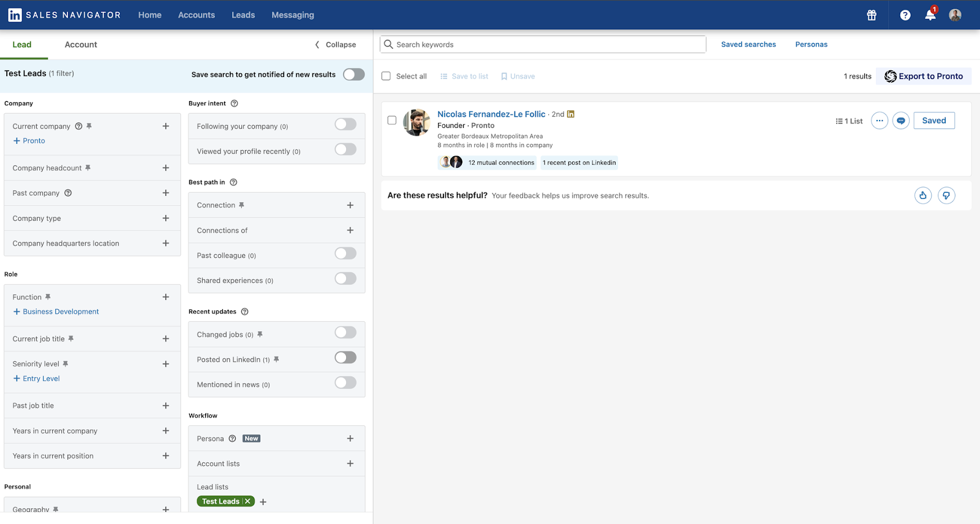Click the pin icon next to Current job title
The height and width of the screenshot is (524, 980).
71,339
